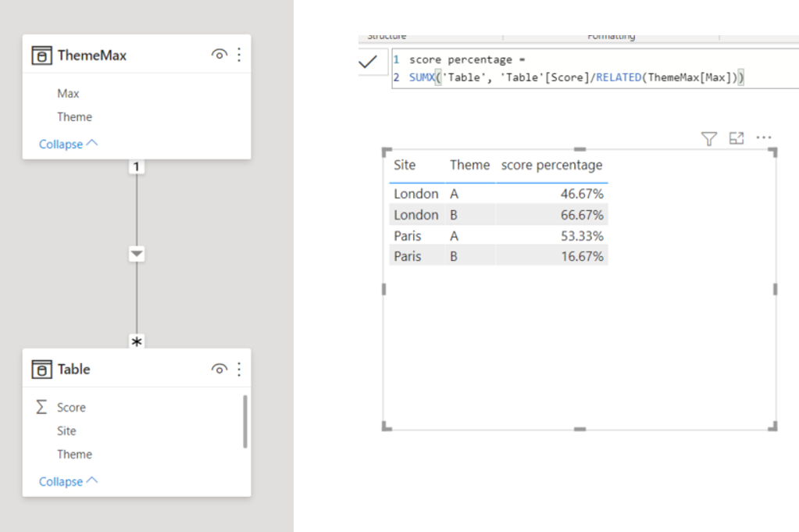This screenshot has height=532, width=799.
Task: Collapse the ThemeMax table card
Action: (68, 145)
